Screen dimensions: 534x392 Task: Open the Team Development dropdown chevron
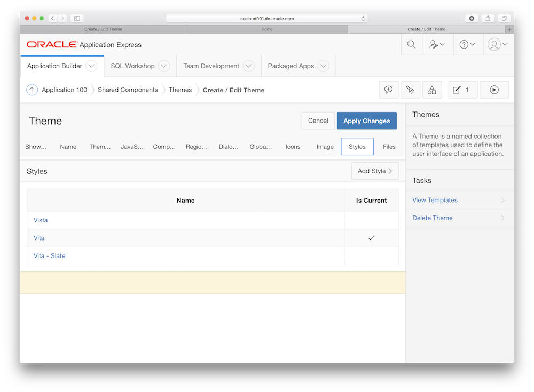tap(248, 66)
